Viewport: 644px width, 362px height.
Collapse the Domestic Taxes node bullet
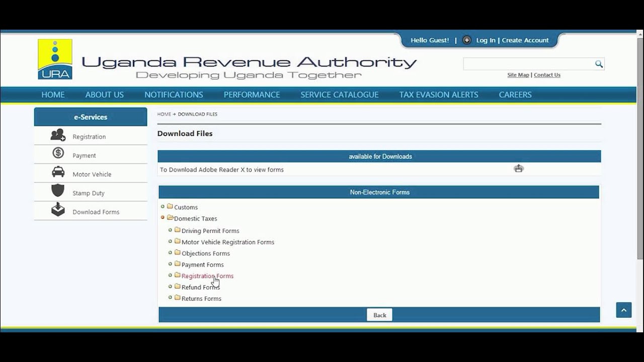pos(163,218)
